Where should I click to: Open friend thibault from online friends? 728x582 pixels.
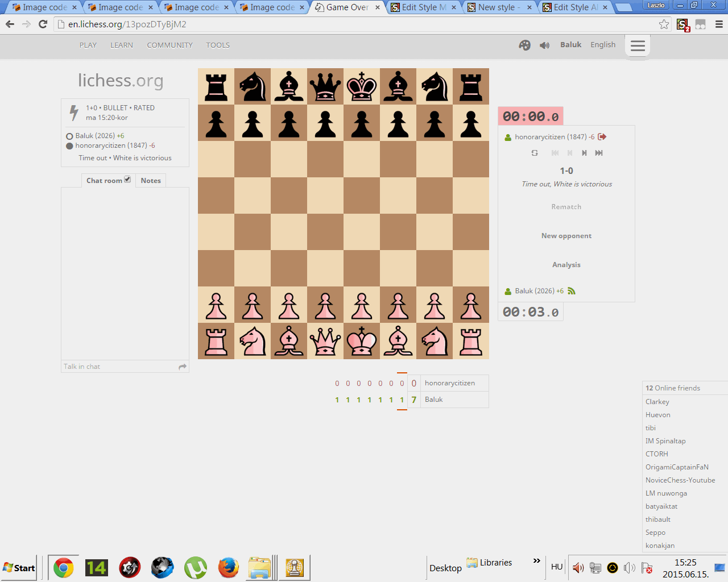[658, 519]
